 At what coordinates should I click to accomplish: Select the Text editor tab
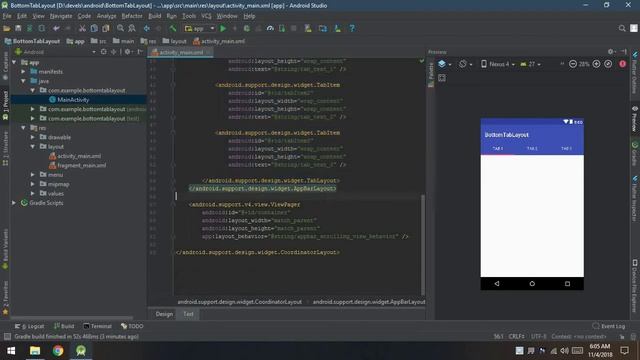[188, 314]
